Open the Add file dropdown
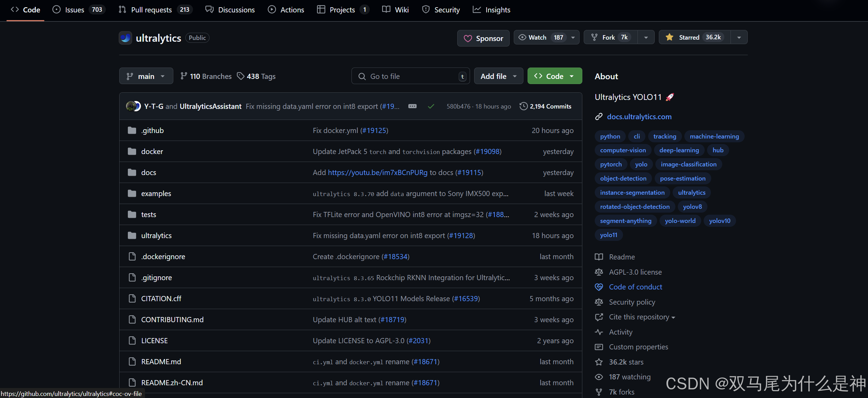Screen dimensions: 868x398 498,76
